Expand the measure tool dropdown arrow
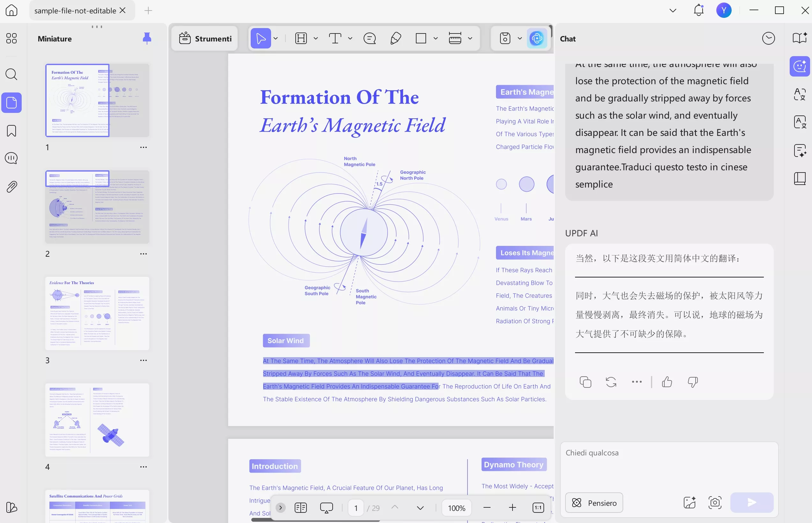 coord(470,38)
